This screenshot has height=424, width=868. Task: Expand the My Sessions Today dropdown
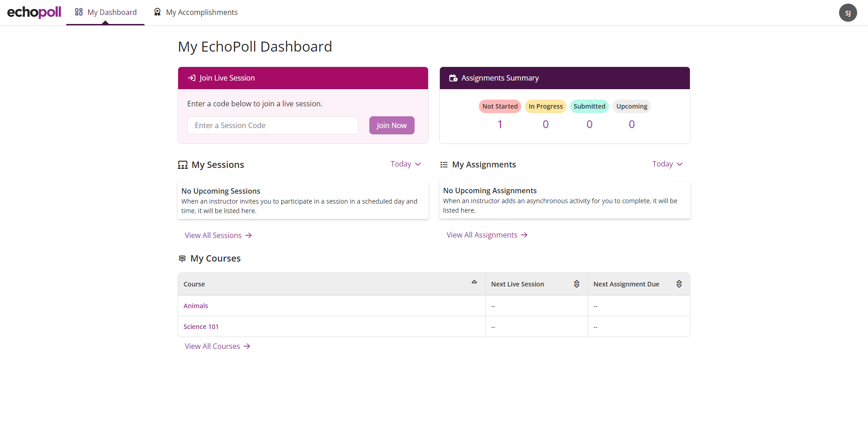point(406,164)
